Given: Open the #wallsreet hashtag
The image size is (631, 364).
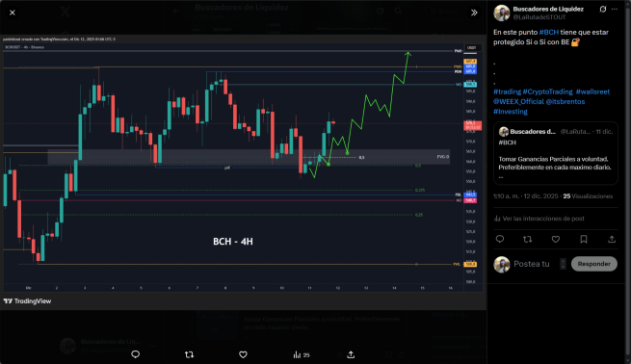Looking at the screenshot, I should click(592, 91).
